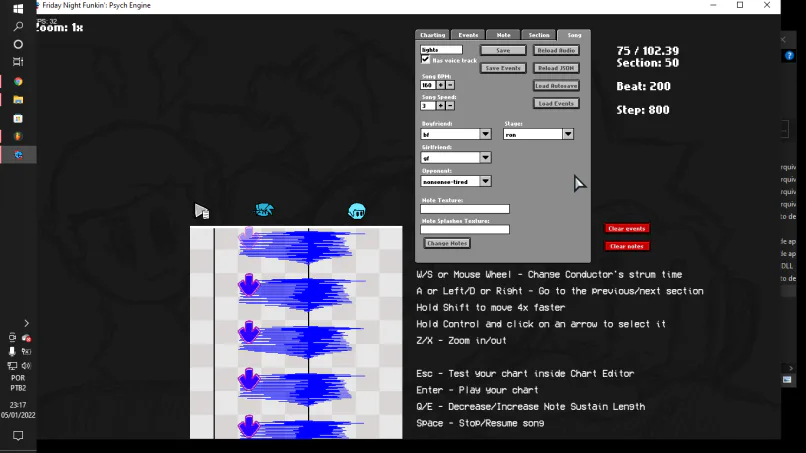Open the Stage dropdown
This screenshot has height=453, width=806.
[x=567, y=134]
